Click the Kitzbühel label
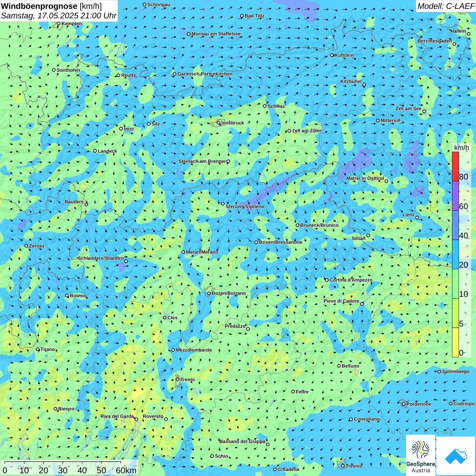Screen dimensions: 476x476 click(351, 81)
